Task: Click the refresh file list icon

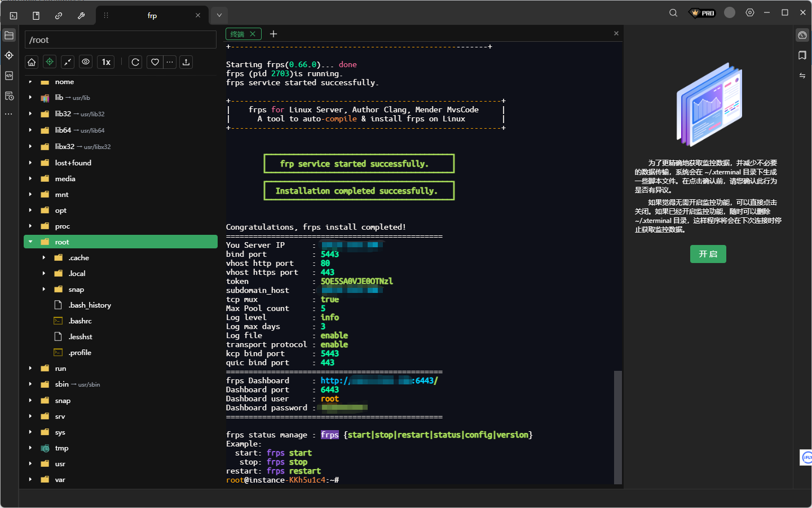Action: point(135,62)
